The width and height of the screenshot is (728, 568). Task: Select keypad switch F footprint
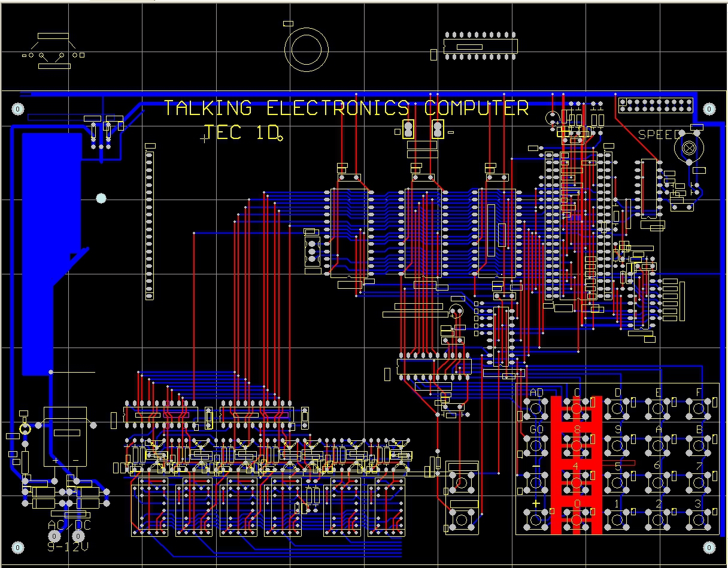(698, 409)
